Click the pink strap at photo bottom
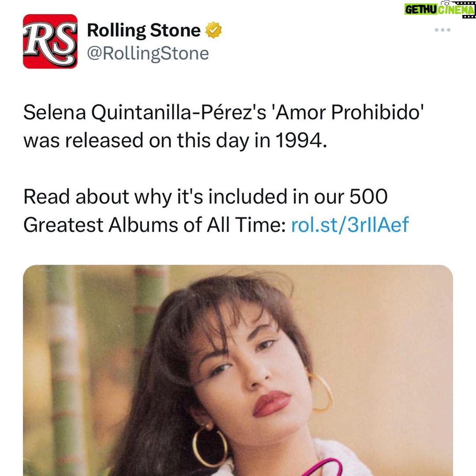476x476 pixels. pos(321,468)
